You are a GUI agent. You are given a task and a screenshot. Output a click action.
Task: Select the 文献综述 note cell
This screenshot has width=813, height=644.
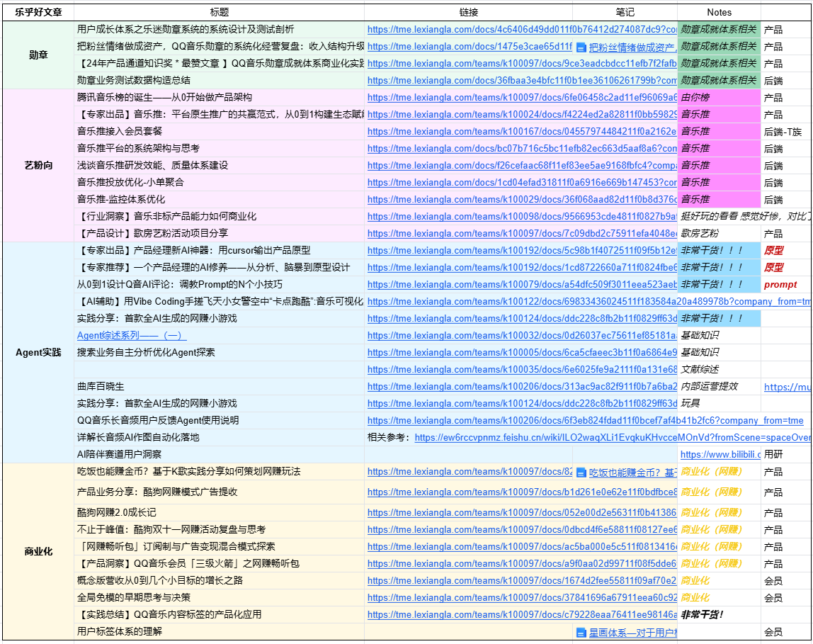coord(719,370)
